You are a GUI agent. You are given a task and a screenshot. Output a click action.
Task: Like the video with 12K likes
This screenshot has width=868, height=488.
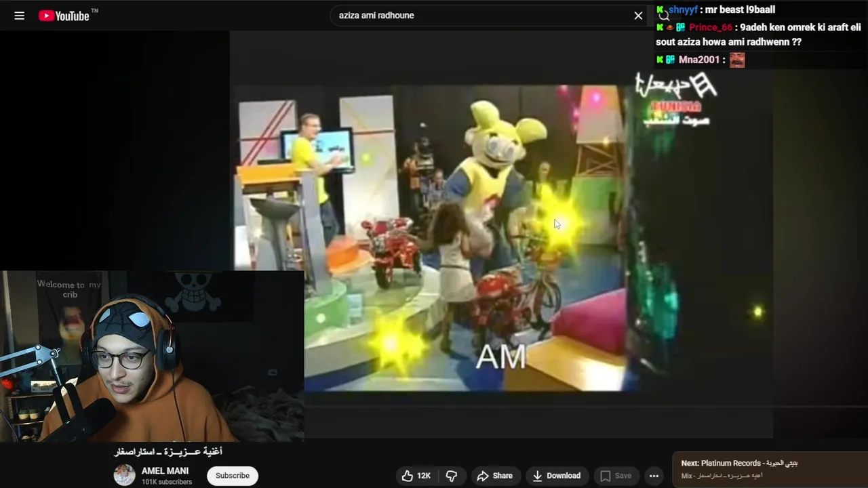416,476
